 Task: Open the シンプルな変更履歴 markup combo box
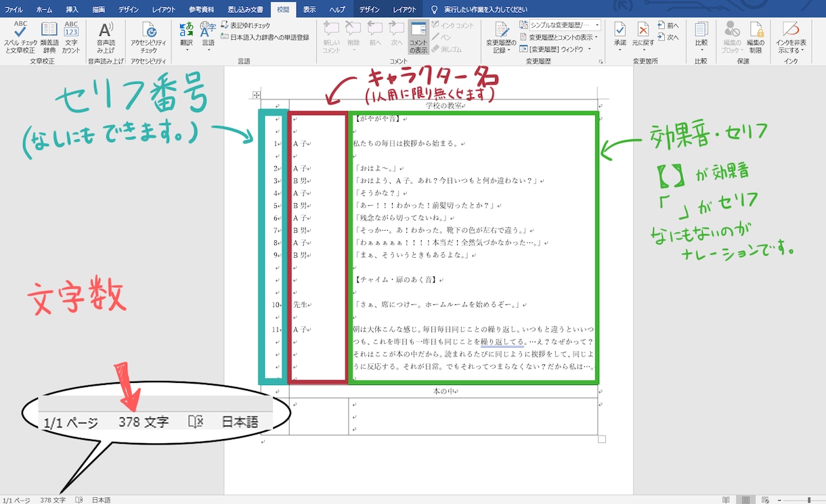tap(559, 25)
